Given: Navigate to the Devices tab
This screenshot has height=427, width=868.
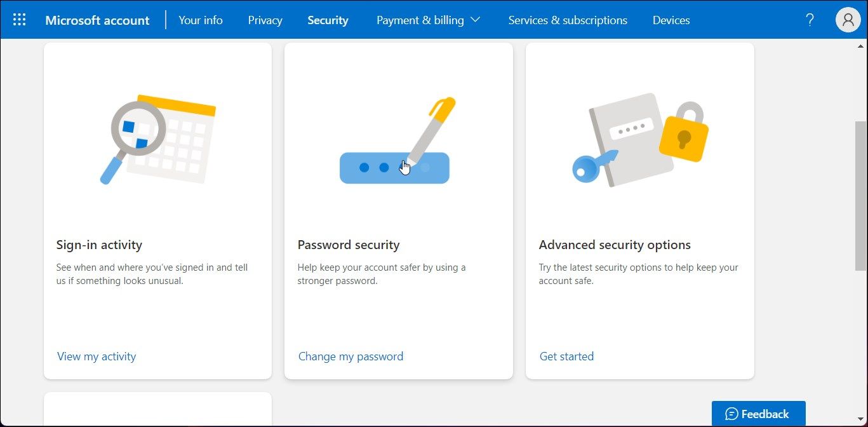Looking at the screenshot, I should tap(671, 20).
